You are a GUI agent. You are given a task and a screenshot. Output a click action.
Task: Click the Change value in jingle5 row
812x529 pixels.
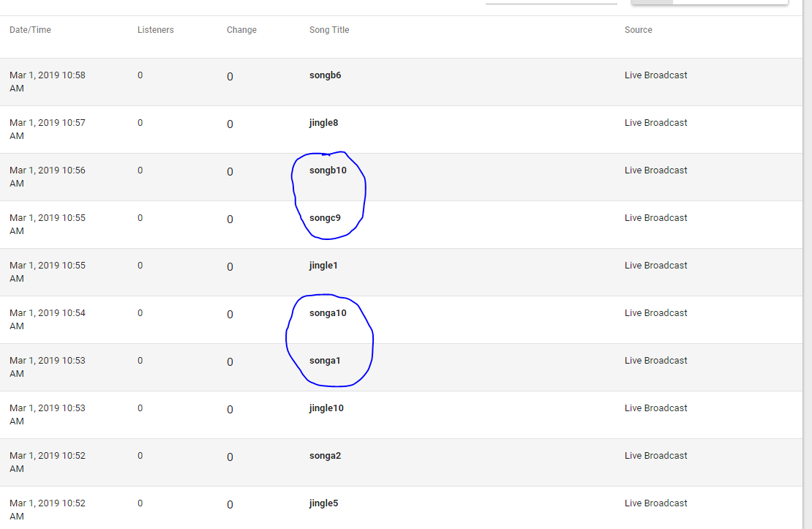click(230, 505)
